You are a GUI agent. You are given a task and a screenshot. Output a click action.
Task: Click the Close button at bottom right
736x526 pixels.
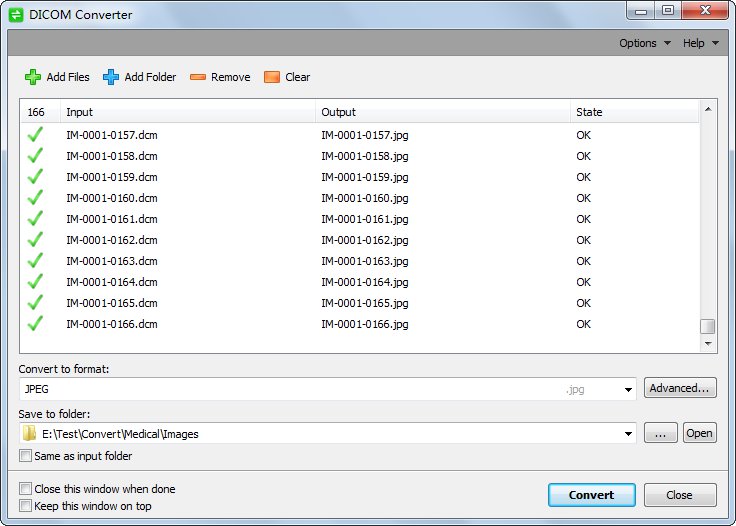pyautogui.click(x=680, y=495)
